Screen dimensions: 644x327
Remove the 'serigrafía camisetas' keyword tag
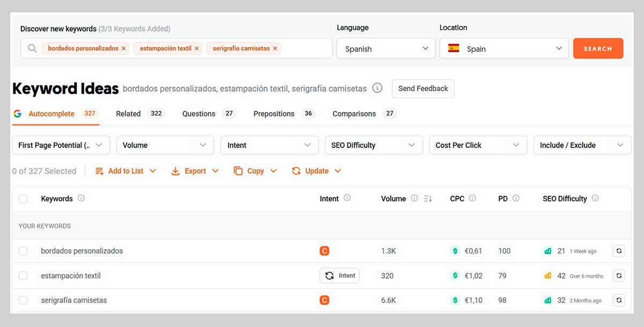275,48
